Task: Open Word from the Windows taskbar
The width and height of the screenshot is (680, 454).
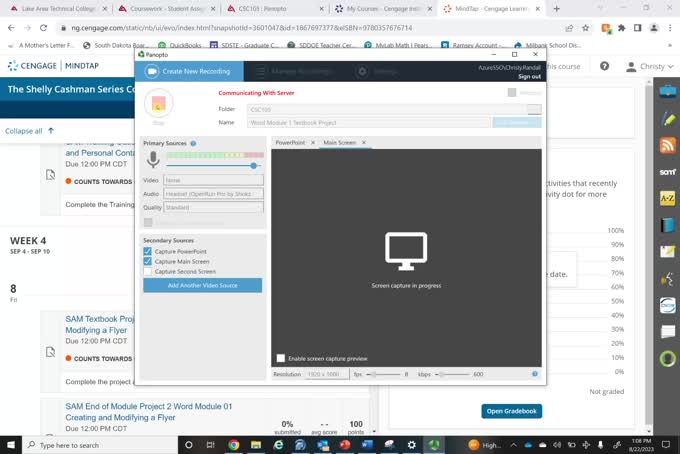Action: (x=367, y=445)
